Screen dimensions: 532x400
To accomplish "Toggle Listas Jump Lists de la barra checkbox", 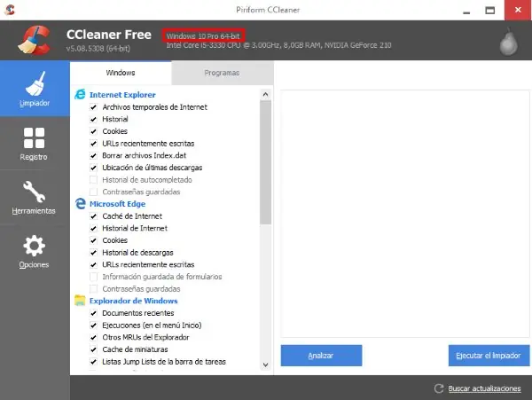I will (93, 362).
